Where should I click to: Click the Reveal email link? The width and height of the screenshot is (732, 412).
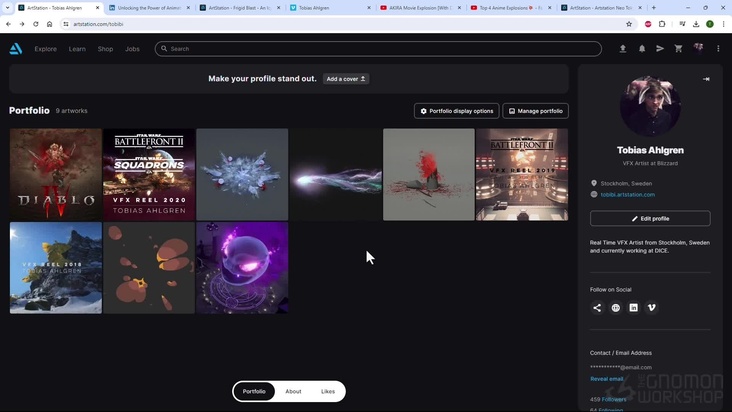606,379
